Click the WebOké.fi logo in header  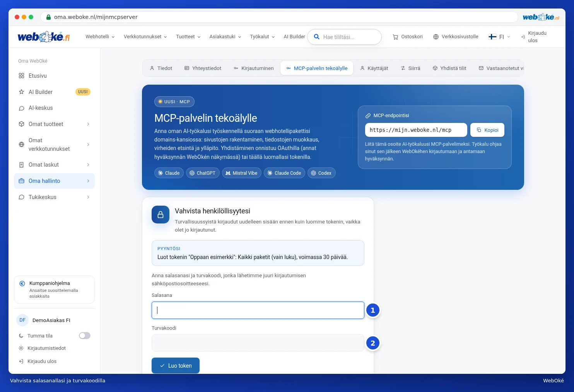[x=44, y=37]
